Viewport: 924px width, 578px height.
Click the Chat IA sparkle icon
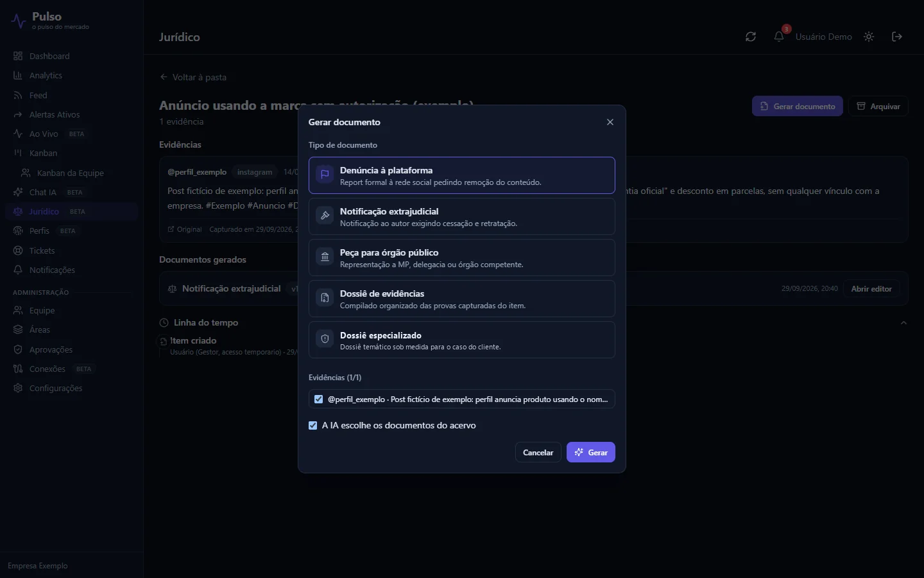pos(18,192)
